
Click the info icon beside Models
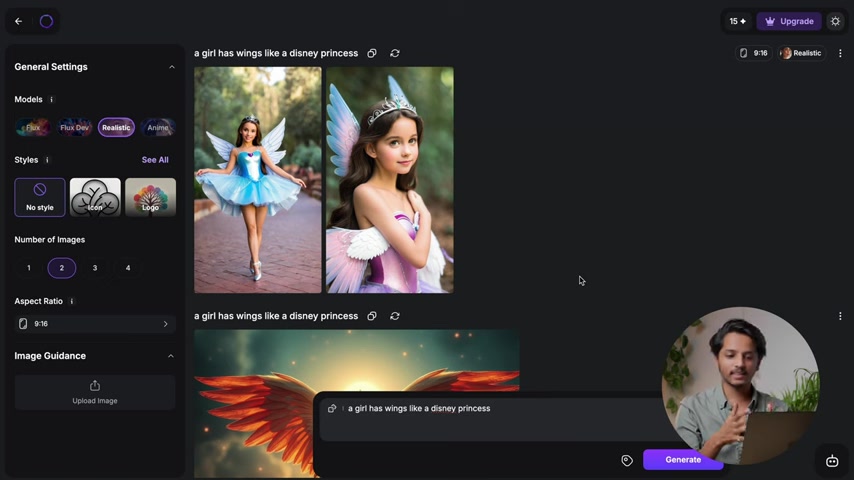(52, 100)
